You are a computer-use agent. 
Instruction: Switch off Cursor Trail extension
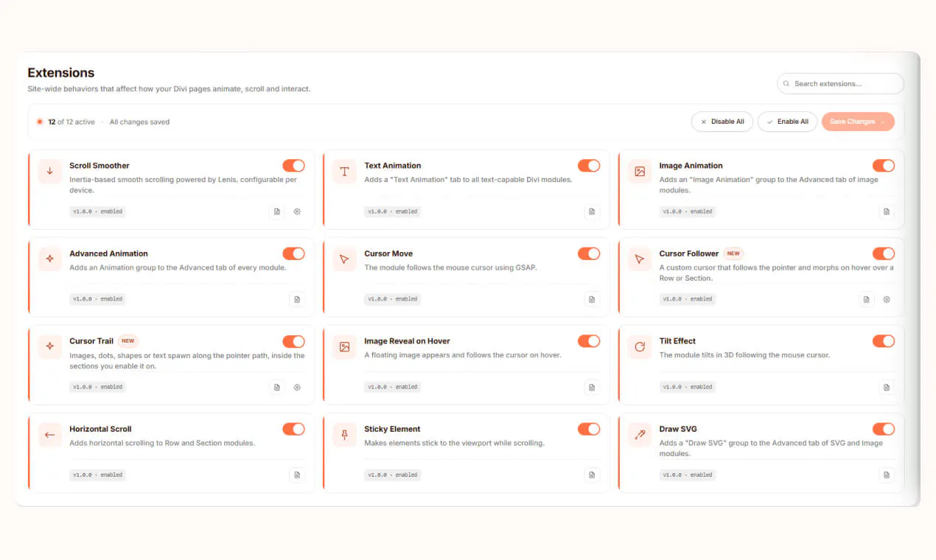point(293,341)
